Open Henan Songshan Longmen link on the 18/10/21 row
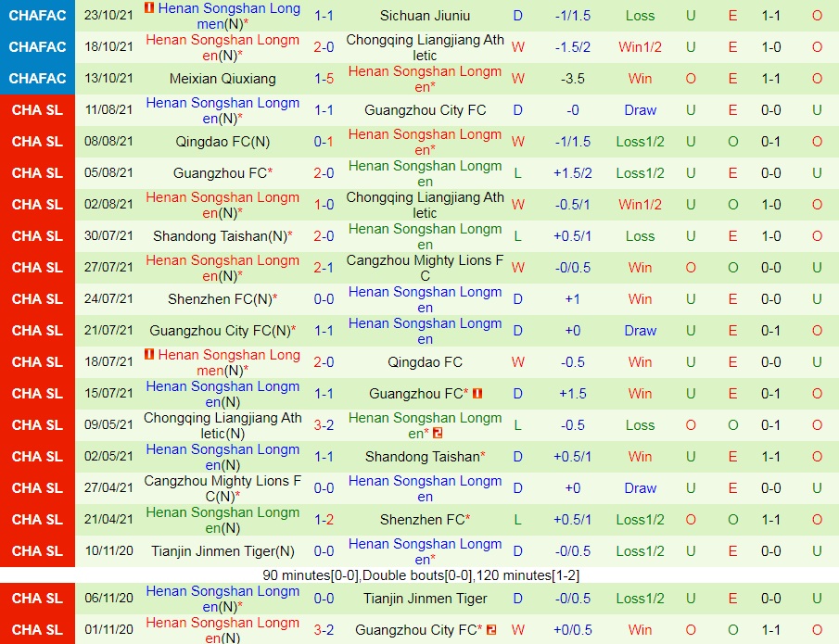The height and width of the screenshot is (644, 839). [222, 47]
